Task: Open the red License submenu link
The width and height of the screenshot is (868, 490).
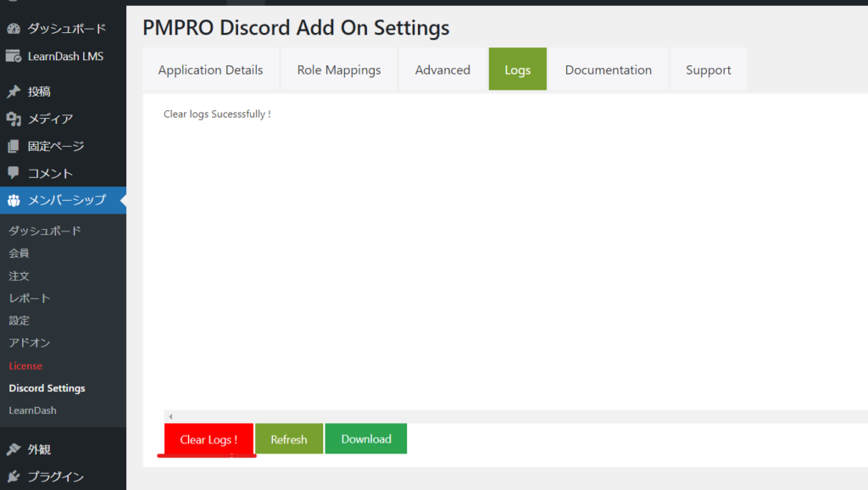Action: click(25, 365)
